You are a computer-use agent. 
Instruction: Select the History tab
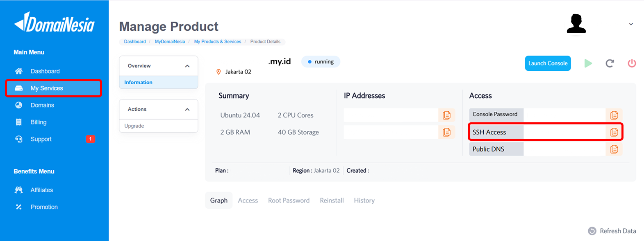coord(364,200)
